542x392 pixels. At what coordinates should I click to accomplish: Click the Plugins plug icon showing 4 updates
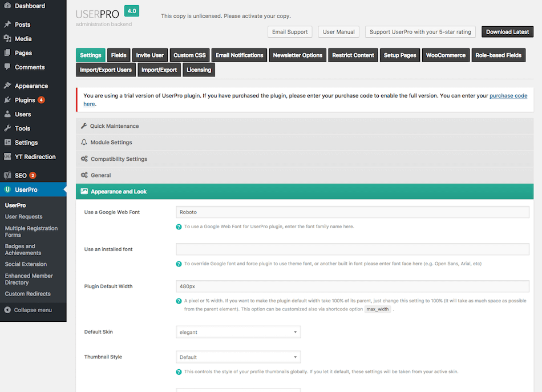coord(8,99)
